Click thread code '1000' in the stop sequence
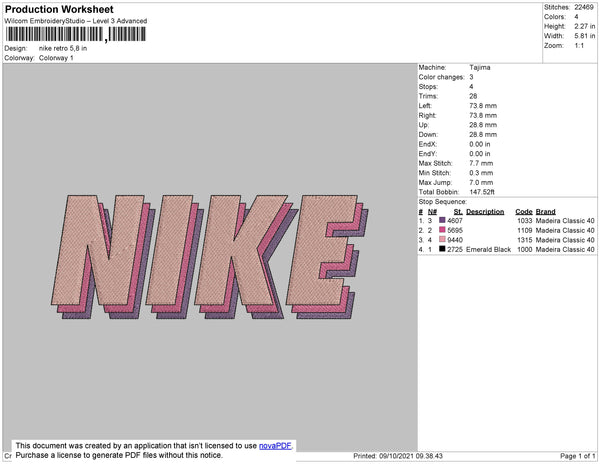 [x=525, y=249]
